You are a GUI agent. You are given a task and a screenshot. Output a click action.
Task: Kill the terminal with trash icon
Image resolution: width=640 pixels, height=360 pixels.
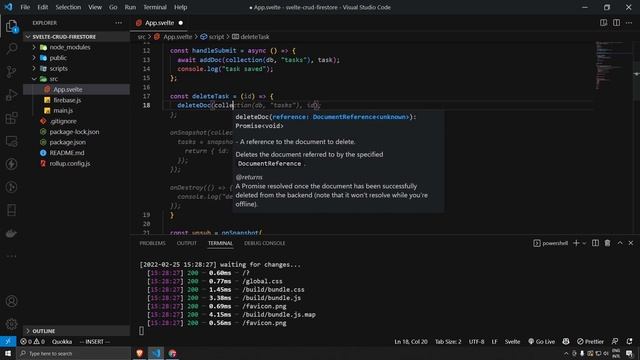pyautogui.click(x=607, y=243)
